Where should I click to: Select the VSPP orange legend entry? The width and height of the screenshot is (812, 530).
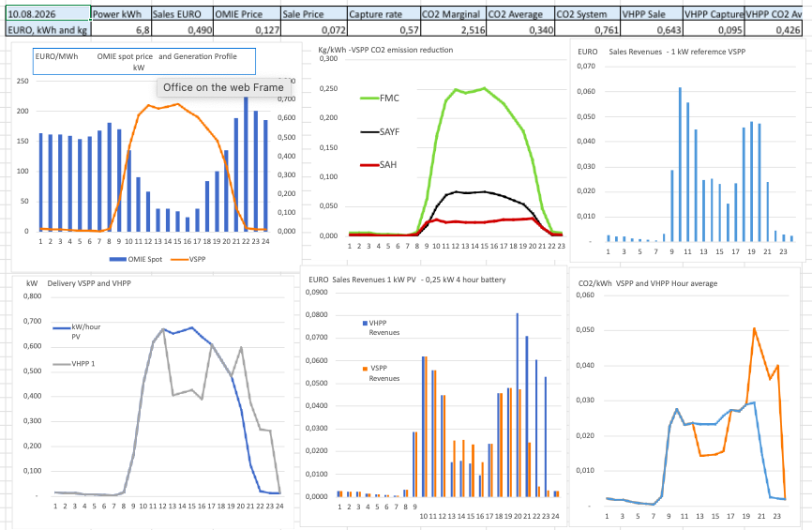click(x=188, y=259)
